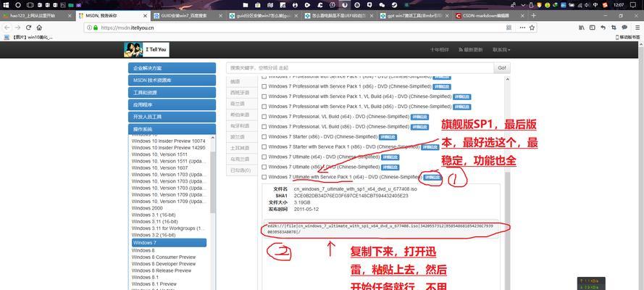Expand the 企业解决方案 category panel
The image size is (644, 290).
tap(172, 68)
